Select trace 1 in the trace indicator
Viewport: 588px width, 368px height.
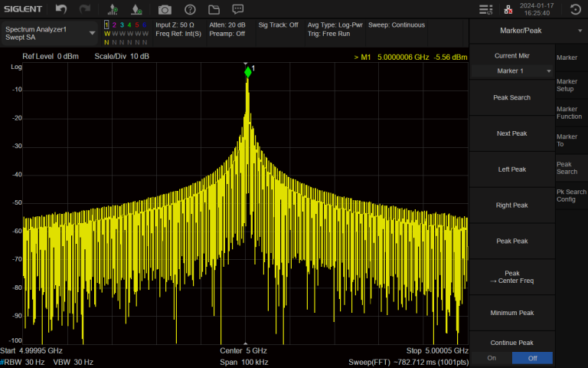pyautogui.click(x=106, y=25)
